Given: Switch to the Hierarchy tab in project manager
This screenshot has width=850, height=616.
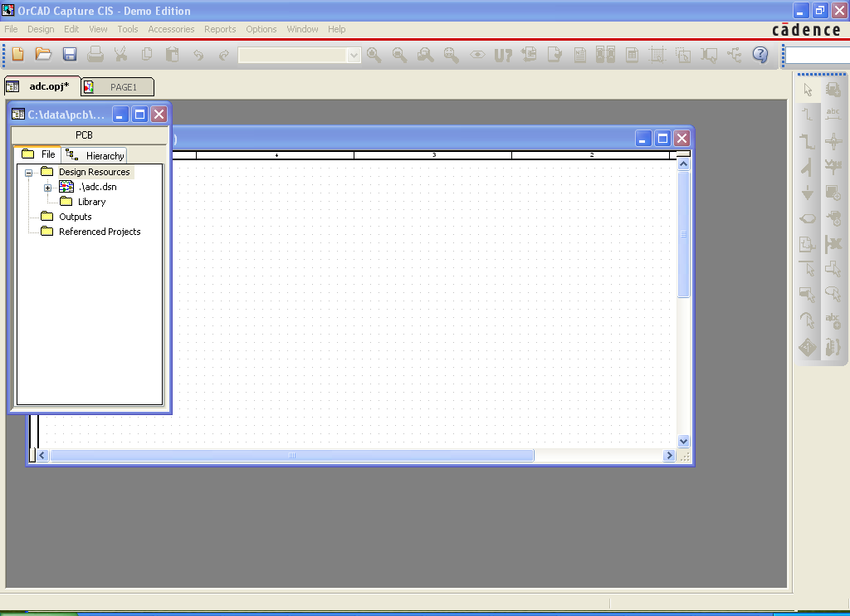Looking at the screenshot, I should pyautogui.click(x=95, y=155).
